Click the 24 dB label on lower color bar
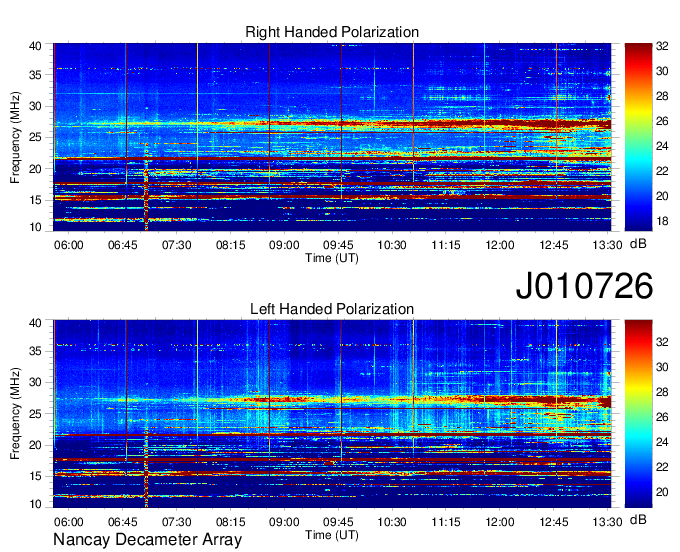The image size is (680, 552). tap(662, 442)
